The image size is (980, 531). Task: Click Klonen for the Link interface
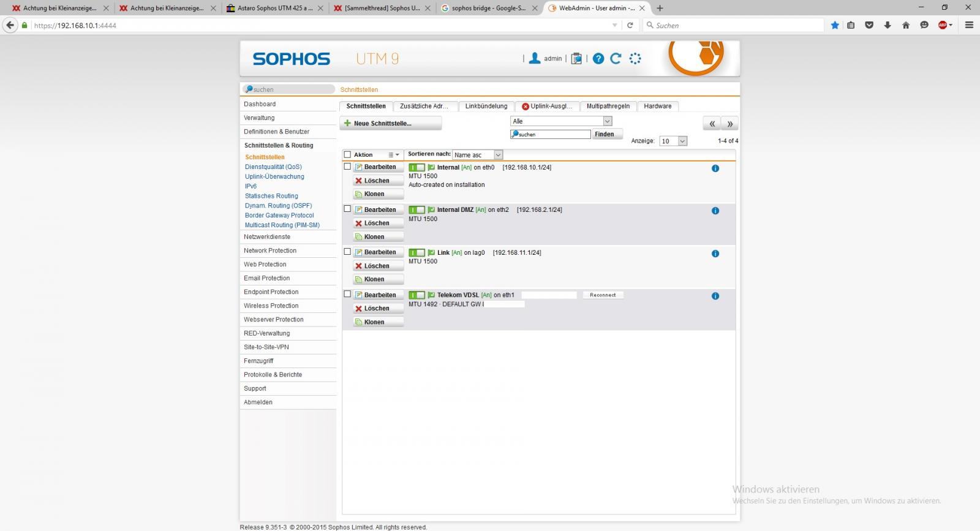379,279
